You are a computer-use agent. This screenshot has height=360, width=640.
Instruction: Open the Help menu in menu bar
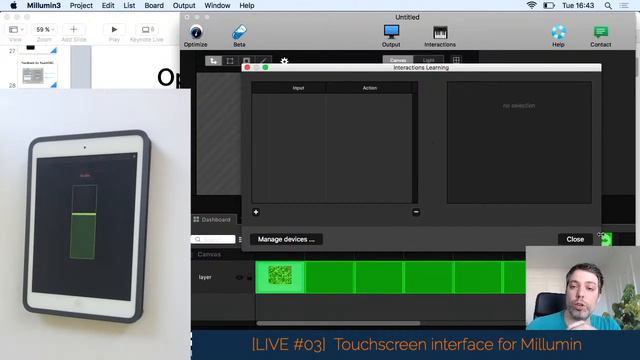247,5
